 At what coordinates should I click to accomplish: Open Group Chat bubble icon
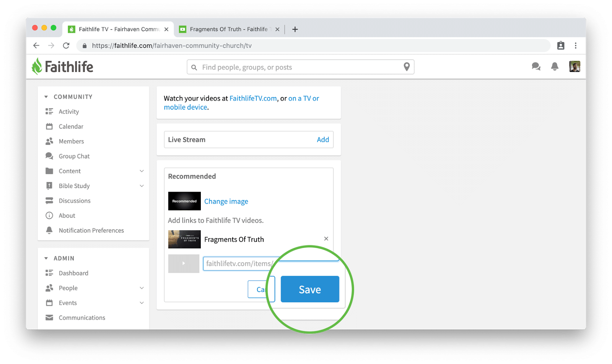point(49,156)
